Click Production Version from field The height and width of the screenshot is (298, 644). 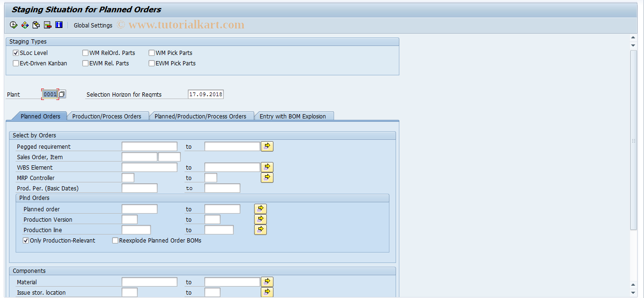click(x=130, y=219)
